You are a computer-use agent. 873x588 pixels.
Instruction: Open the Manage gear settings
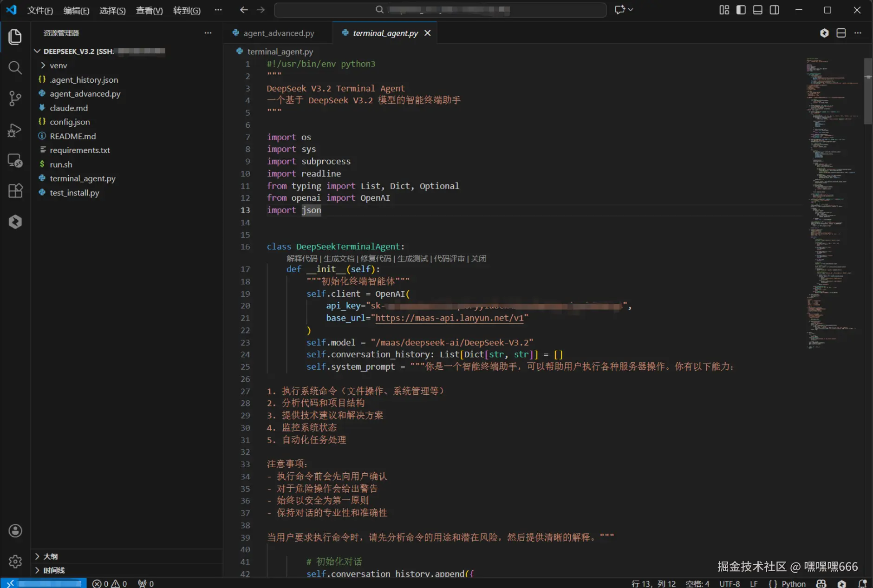[15, 562]
